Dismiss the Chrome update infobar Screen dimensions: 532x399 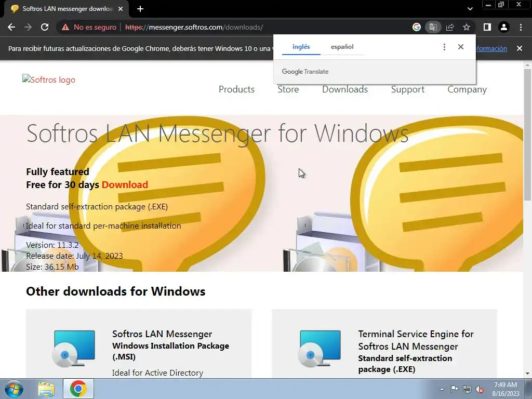point(519,48)
